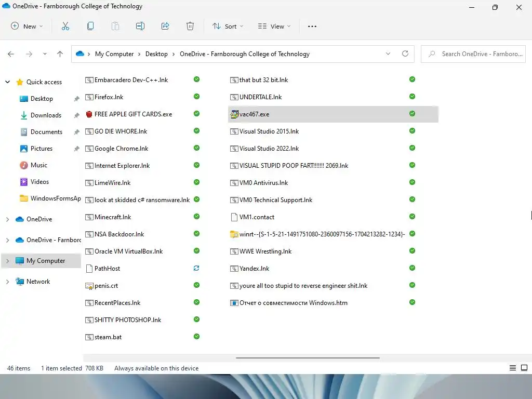Screen dimensions: 532x399
Task: Open the address bar history dropdown
Action: pyautogui.click(x=388, y=54)
